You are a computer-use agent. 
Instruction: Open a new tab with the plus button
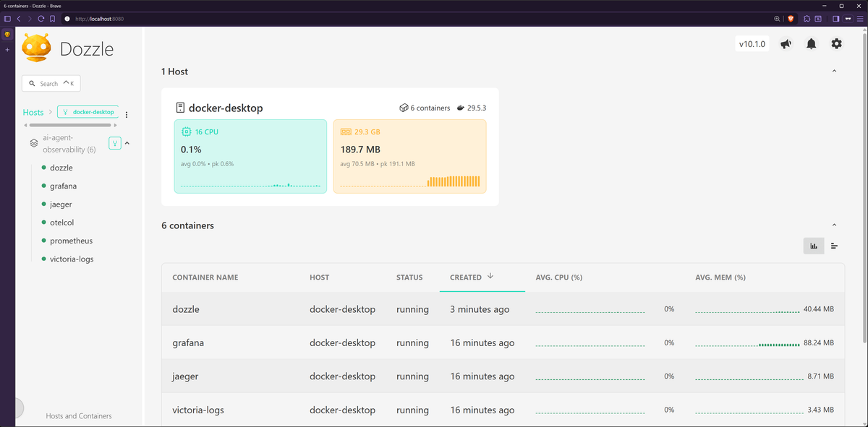pos(8,50)
